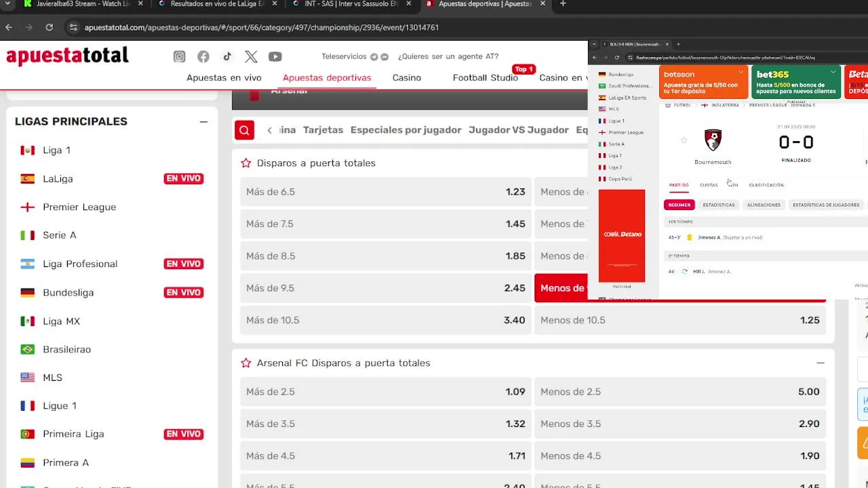
Task: Click browser back arrow
Action: pos(9,27)
